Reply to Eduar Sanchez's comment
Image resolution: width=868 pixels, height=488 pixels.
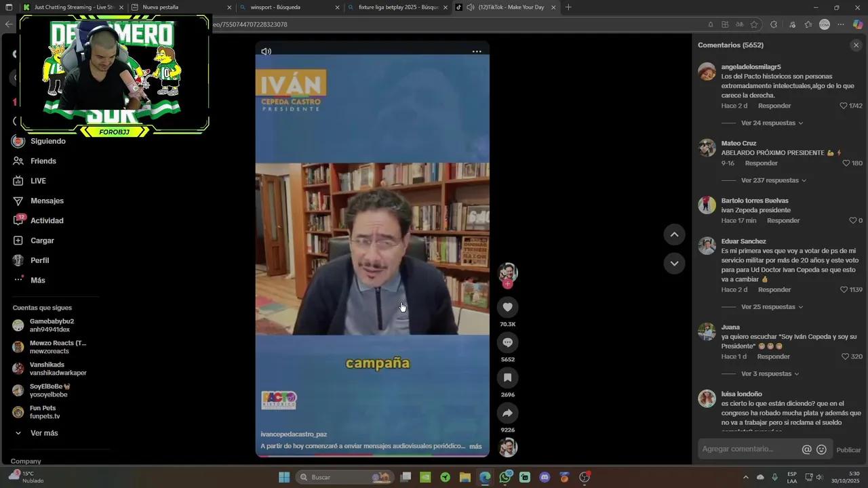(774, 289)
